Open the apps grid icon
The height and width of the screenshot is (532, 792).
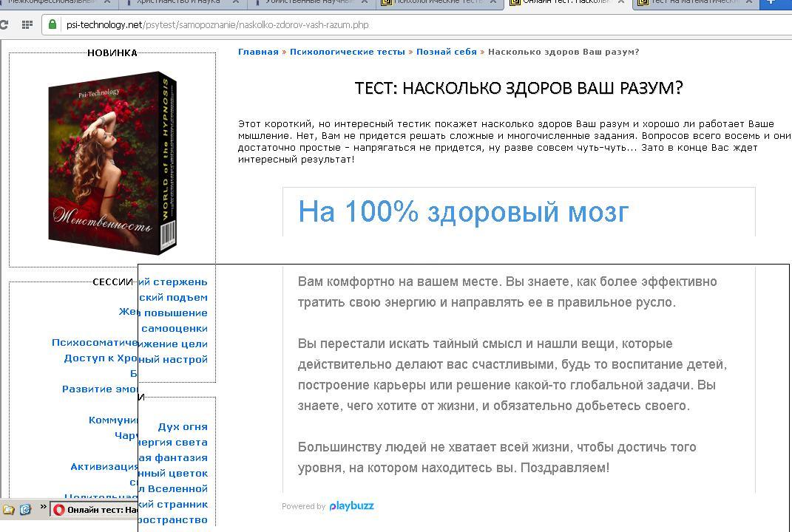[x=27, y=24]
